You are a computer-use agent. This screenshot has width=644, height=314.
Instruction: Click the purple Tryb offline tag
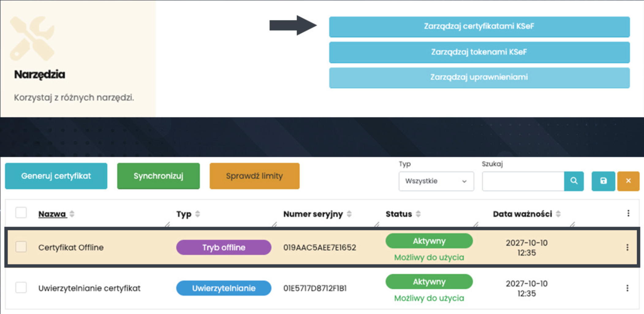pos(224,247)
